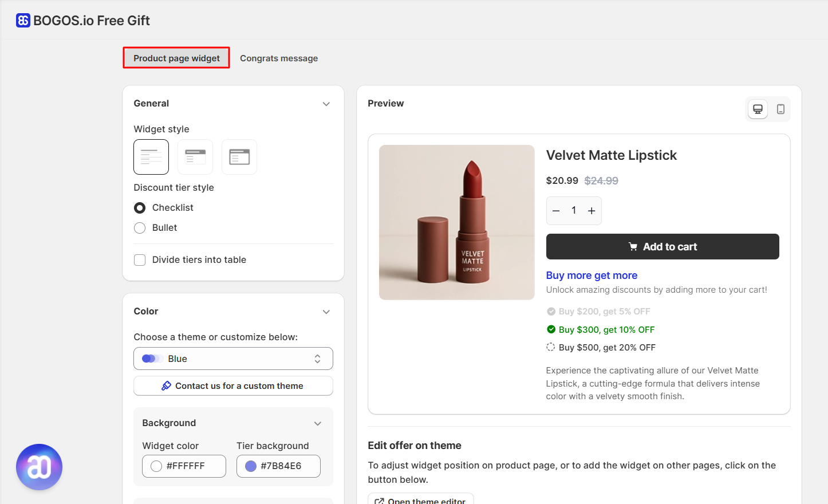Collapse the Background subsection
Screen dimensions: 828x504
tap(318, 423)
